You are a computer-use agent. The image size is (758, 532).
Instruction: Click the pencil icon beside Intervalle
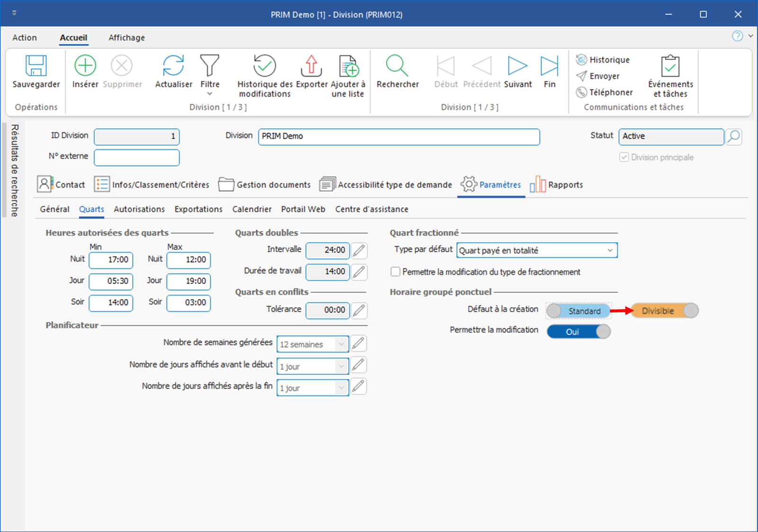tap(359, 250)
